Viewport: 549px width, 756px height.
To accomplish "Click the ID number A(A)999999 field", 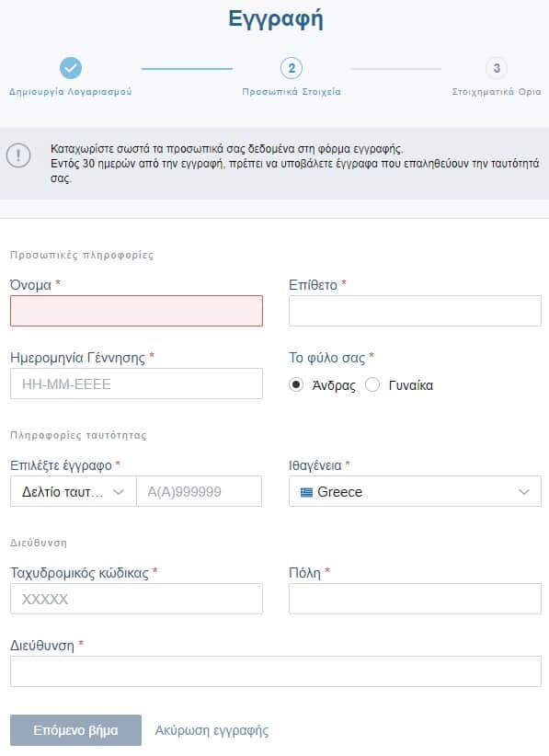I will click(199, 491).
